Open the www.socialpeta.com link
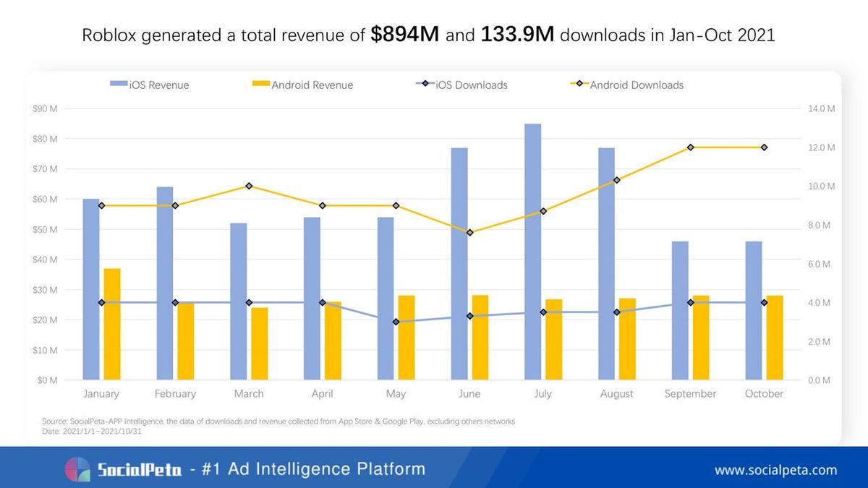The width and height of the screenshot is (868, 488). click(x=775, y=470)
